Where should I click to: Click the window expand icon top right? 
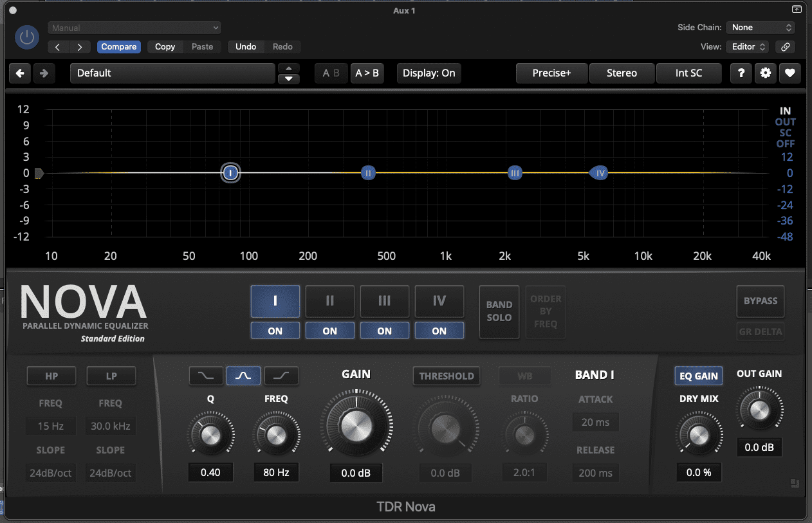[x=798, y=10]
